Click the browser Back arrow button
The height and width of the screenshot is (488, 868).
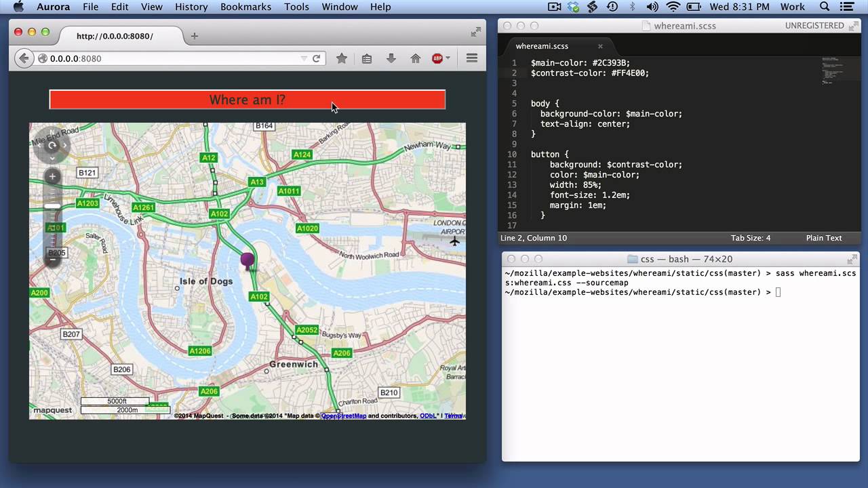point(24,58)
